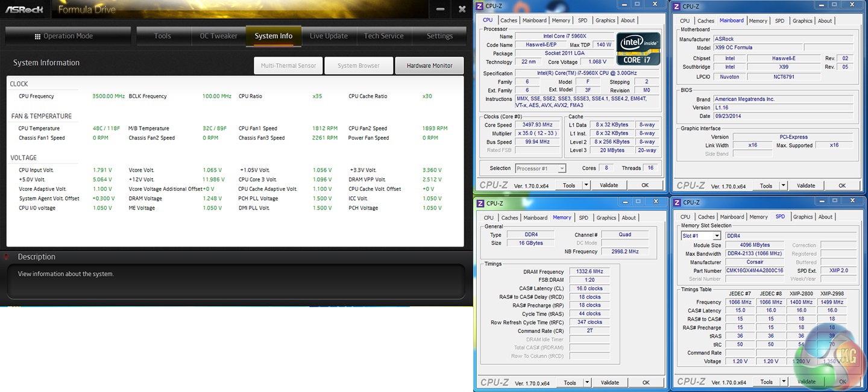Click the Z icon in CPU-Z Mainboard window title
This screenshot has height=392, width=868.
pos(677,6)
